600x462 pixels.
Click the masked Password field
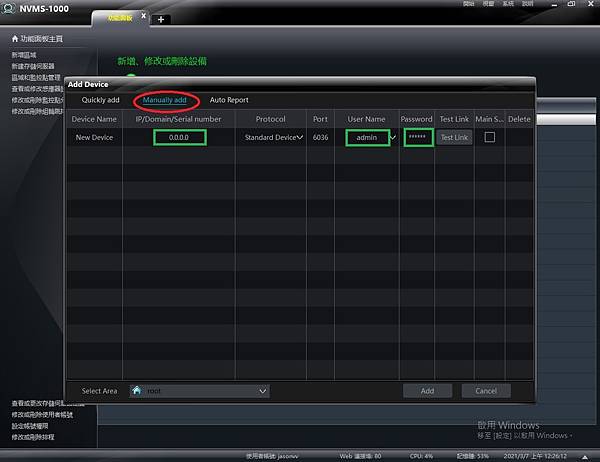(418, 137)
